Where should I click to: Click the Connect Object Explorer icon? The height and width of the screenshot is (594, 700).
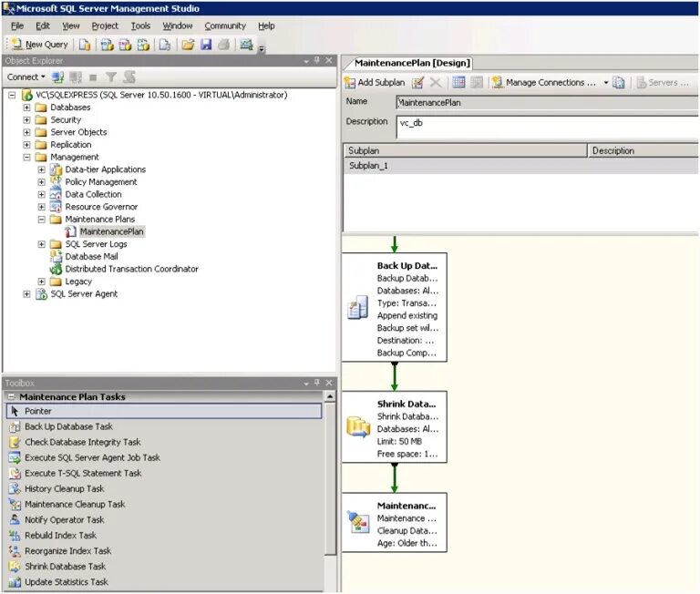[x=57, y=77]
